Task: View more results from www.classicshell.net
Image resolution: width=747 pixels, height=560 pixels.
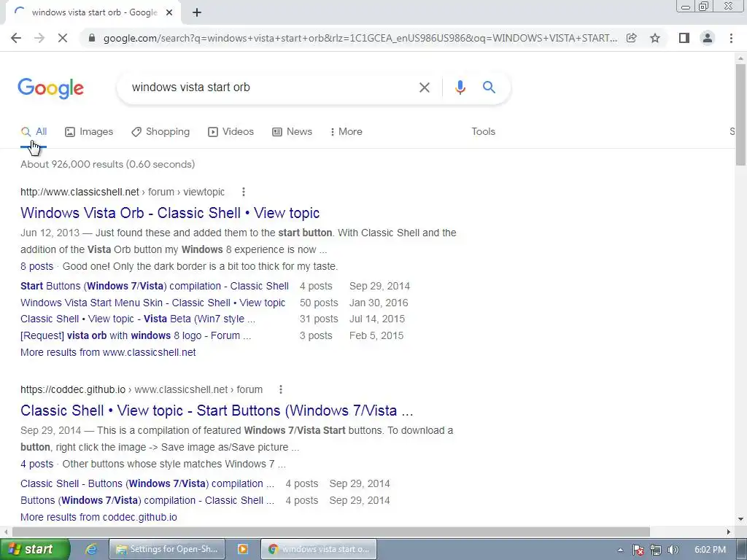Action: point(108,352)
